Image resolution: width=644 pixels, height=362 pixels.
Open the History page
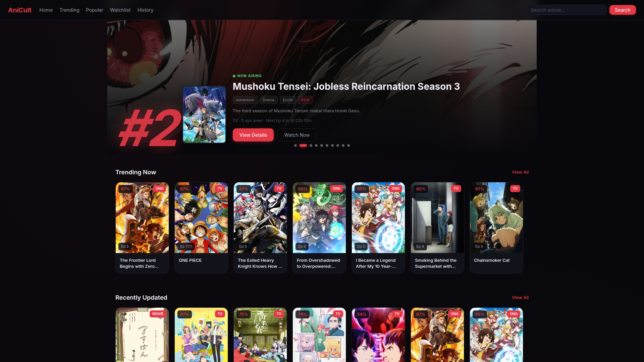pyautogui.click(x=145, y=10)
